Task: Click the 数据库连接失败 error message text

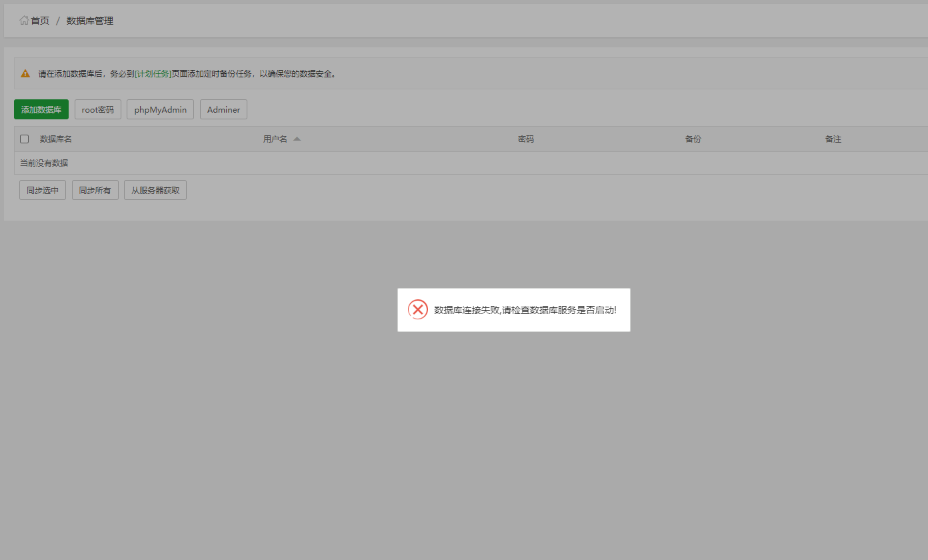Action: click(525, 310)
